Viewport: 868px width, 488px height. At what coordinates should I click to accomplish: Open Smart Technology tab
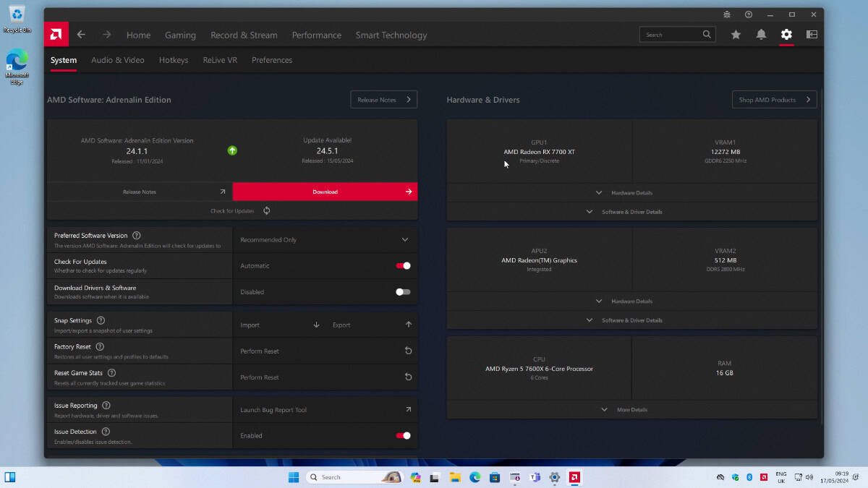coord(391,35)
